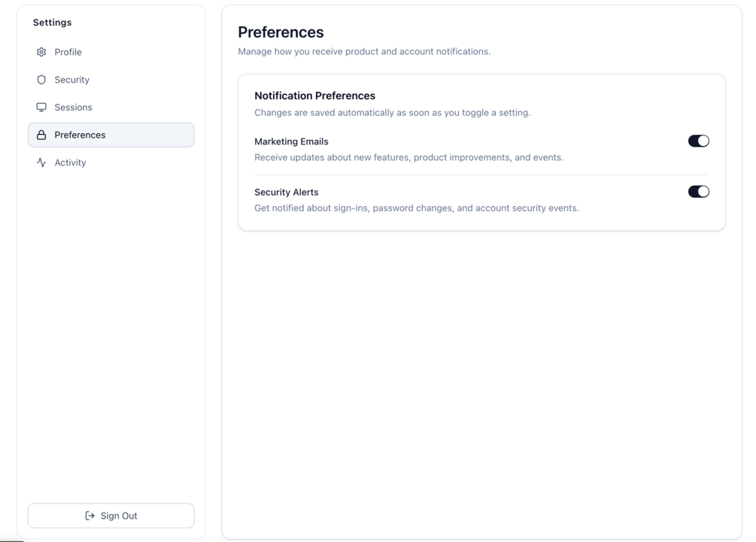View the Activity section

[x=111, y=163]
